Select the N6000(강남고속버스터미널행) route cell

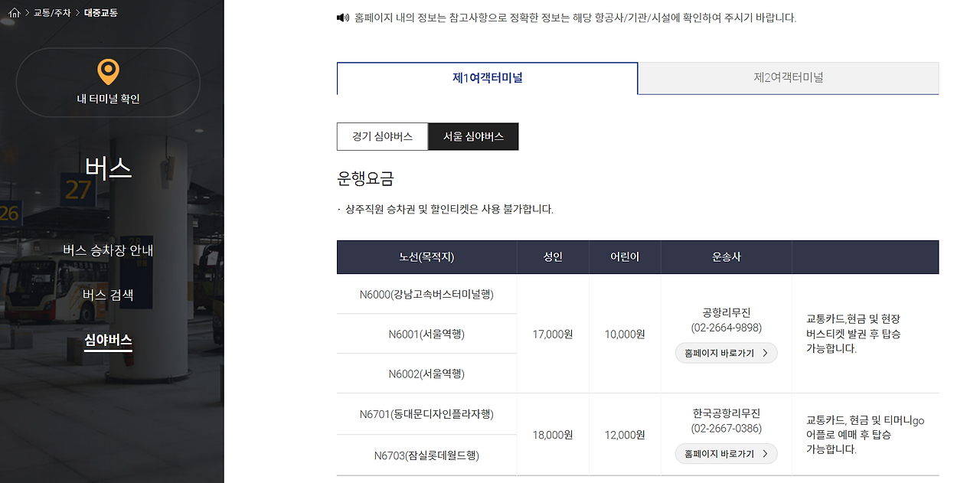coord(426,294)
